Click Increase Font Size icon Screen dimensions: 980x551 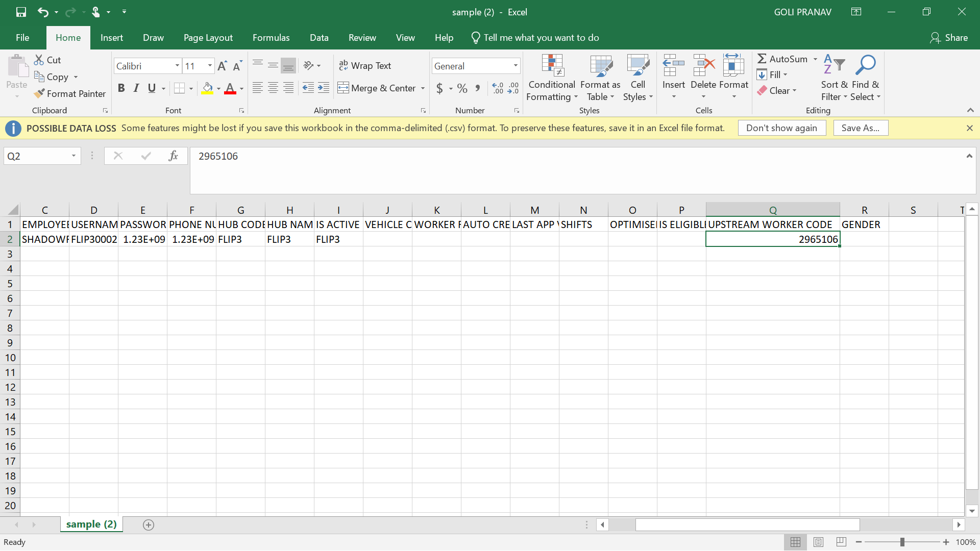pos(222,66)
